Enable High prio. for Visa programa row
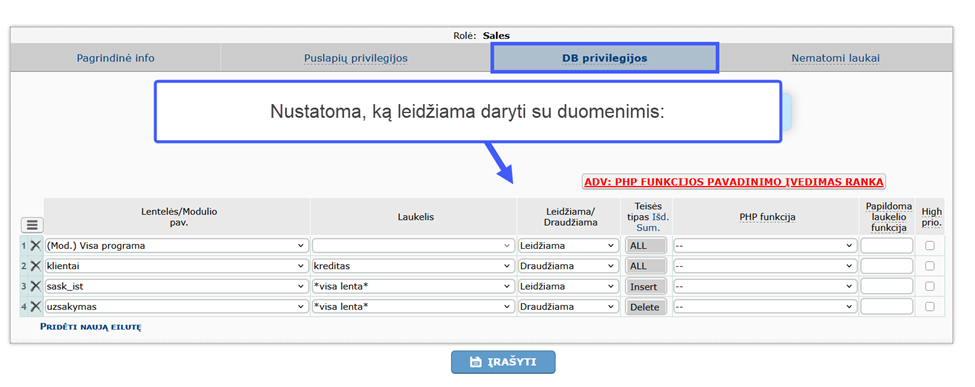 pos(930,246)
